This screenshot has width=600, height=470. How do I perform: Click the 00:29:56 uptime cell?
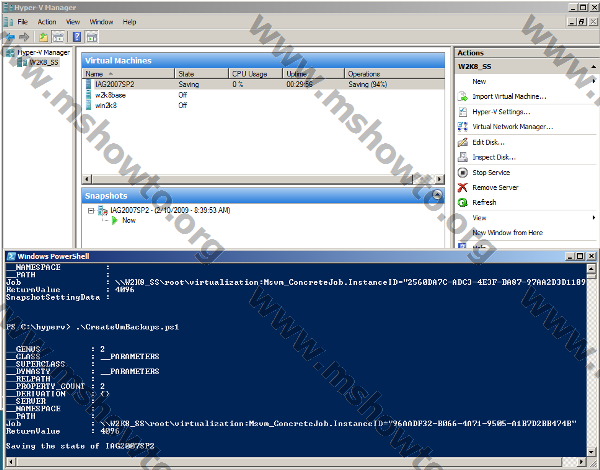coord(299,84)
